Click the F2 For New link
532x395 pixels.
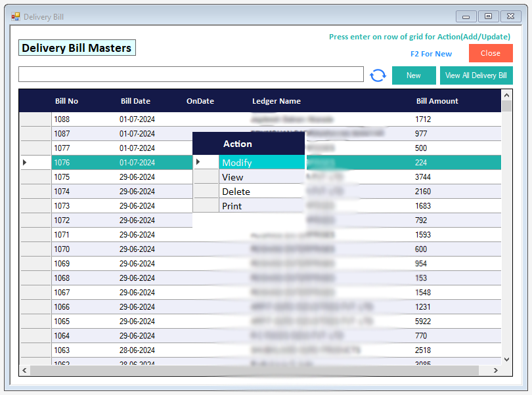(x=431, y=54)
